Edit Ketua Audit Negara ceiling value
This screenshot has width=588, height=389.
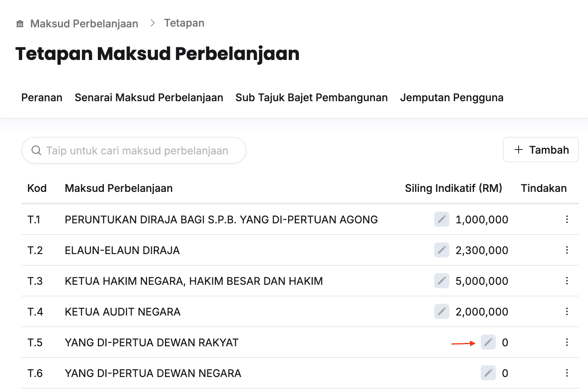(441, 311)
